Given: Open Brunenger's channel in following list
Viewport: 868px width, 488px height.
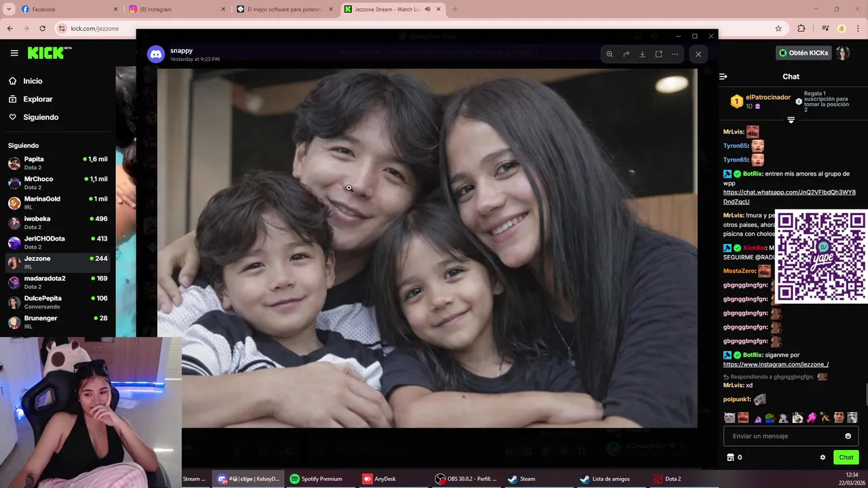Looking at the screenshot, I should (x=58, y=322).
